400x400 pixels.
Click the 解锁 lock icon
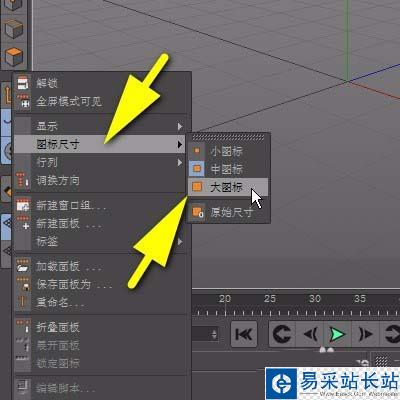23,83
